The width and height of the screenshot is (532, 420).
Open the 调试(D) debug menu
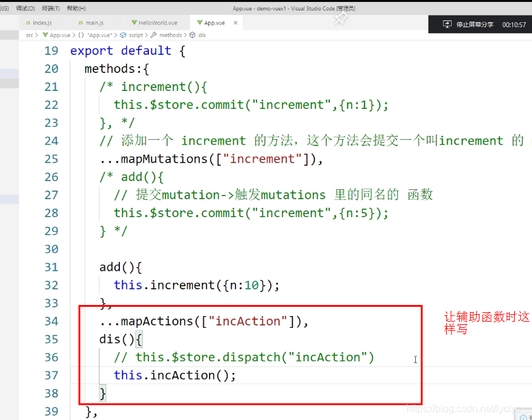click(x=25, y=8)
